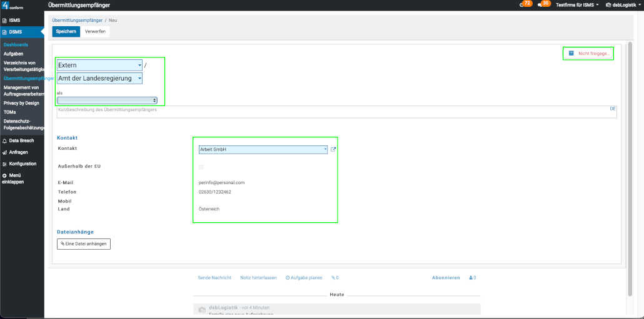Click the avatar icon in the chatter message
The image size is (644, 319).
(202, 310)
